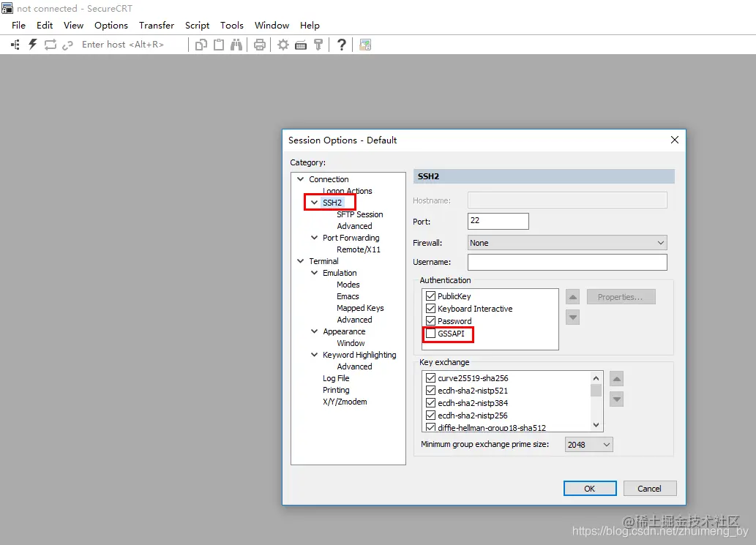Click the Paste clipboard icon
The image size is (756, 545).
pos(219,45)
